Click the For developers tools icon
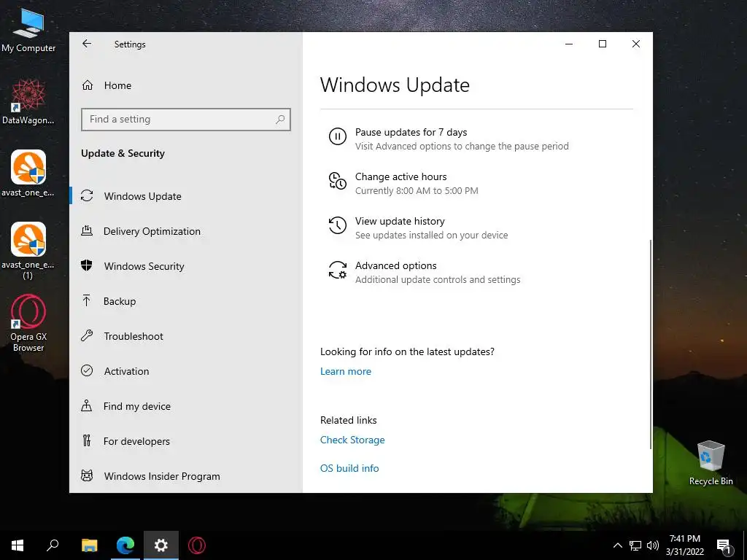747x560 pixels. click(x=86, y=440)
